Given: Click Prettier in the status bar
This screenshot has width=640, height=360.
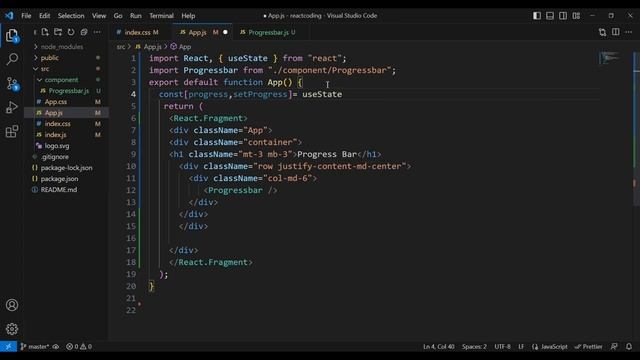Looking at the screenshot, I should [x=589, y=347].
